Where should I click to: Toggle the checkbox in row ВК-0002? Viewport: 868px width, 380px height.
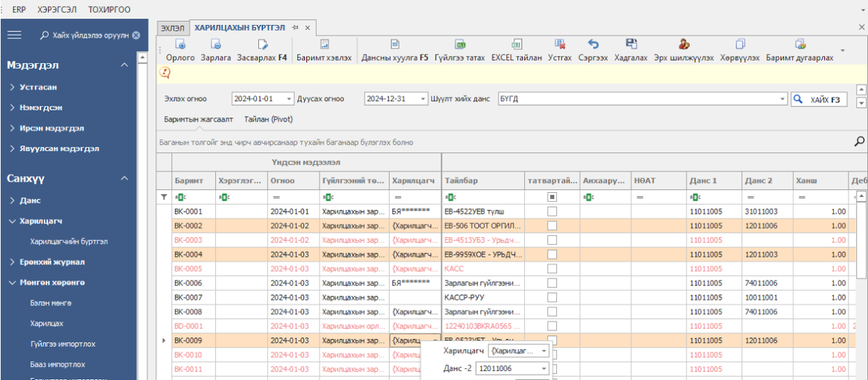553,225
